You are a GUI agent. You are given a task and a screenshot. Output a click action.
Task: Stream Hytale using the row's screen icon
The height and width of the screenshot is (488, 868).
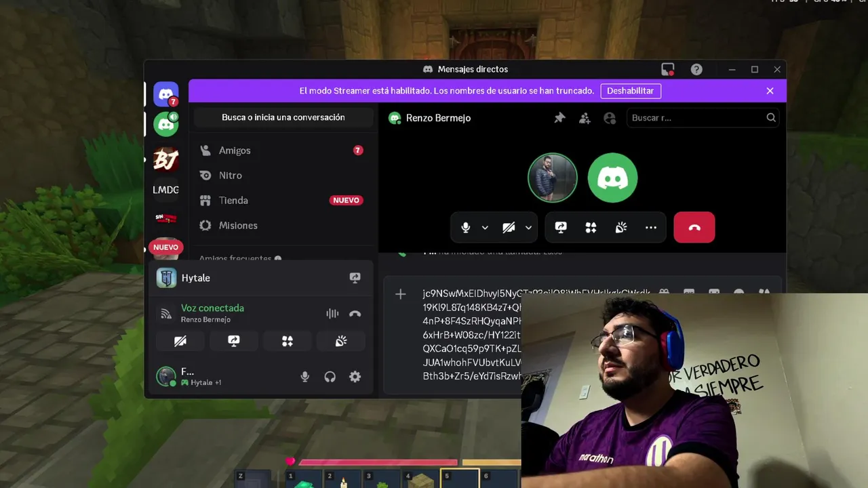click(355, 278)
